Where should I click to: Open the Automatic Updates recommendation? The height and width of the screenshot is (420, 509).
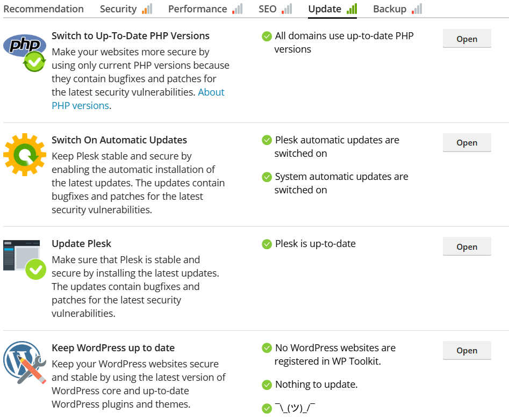[467, 142]
